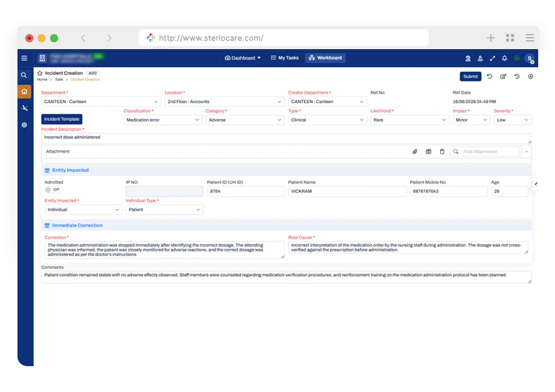The width and height of the screenshot is (555, 392).
Task: Click the Immediate Correction section icon
Action: point(47,226)
